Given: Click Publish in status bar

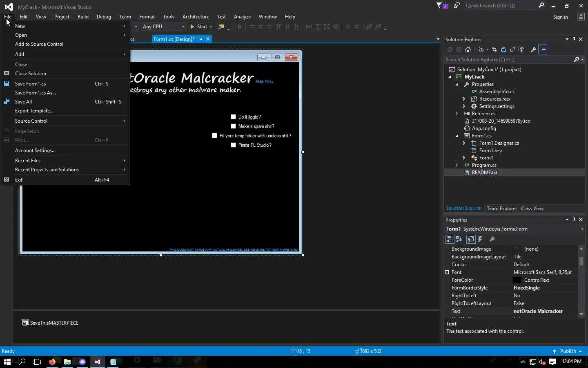Looking at the screenshot, I should coord(568,351).
